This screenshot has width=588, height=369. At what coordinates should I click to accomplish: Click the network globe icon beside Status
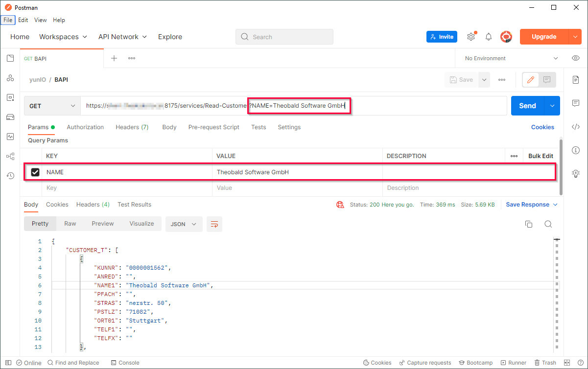pos(340,205)
